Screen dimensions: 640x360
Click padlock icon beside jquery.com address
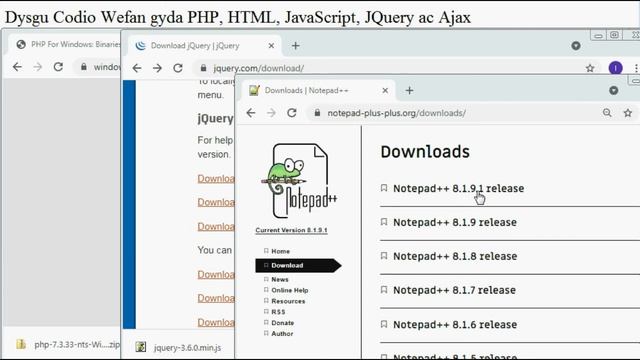(203, 68)
